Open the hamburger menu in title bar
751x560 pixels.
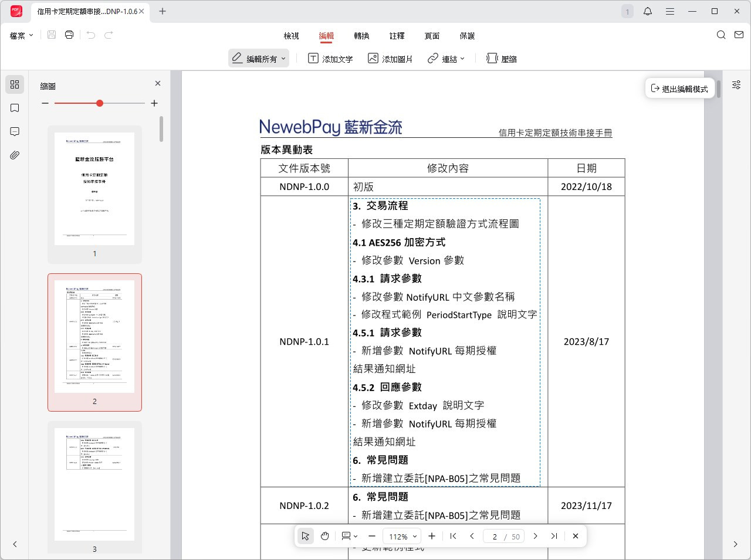pyautogui.click(x=670, y=11)
